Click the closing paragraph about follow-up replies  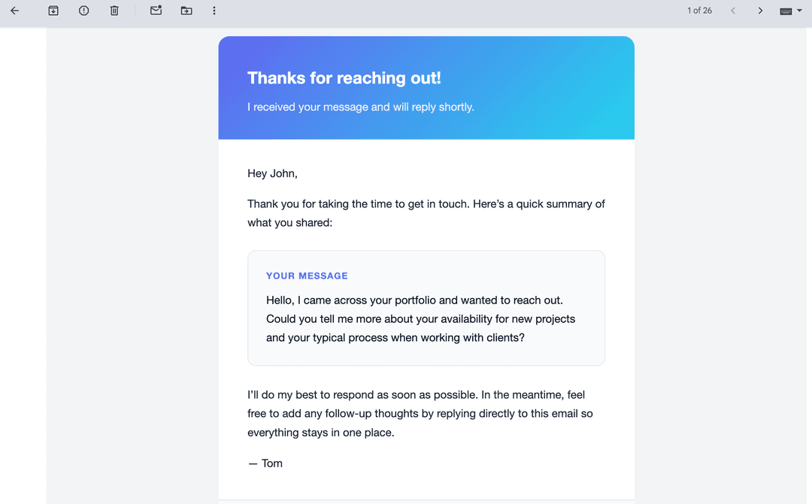click(x=420, y=413)
